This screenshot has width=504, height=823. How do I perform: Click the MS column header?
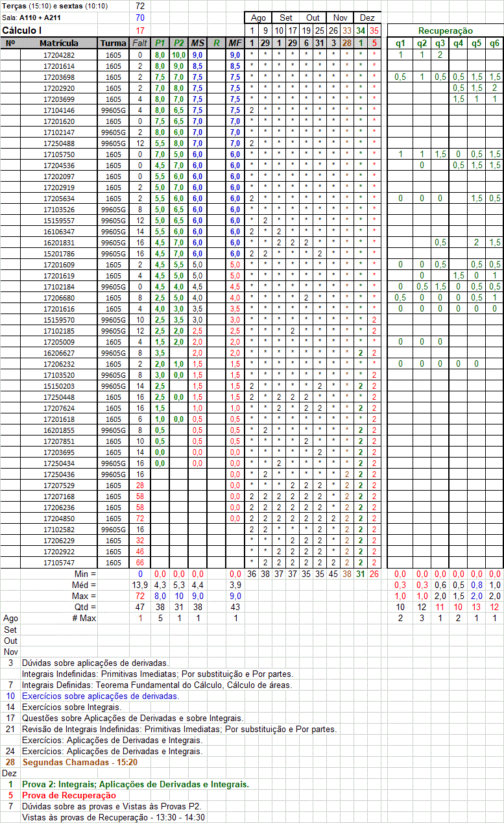(198, 43)
